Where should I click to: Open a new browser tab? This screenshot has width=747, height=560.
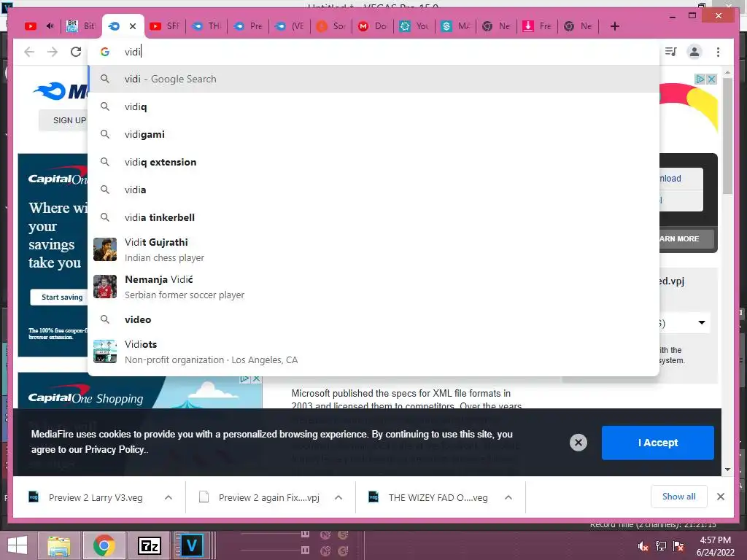coord(614,26)
